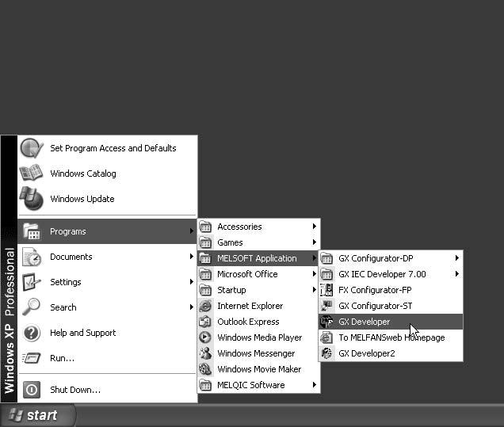Screen dimensions: 504x427
Task: Click the Internet Explorer icon
Action: (205, 306)
